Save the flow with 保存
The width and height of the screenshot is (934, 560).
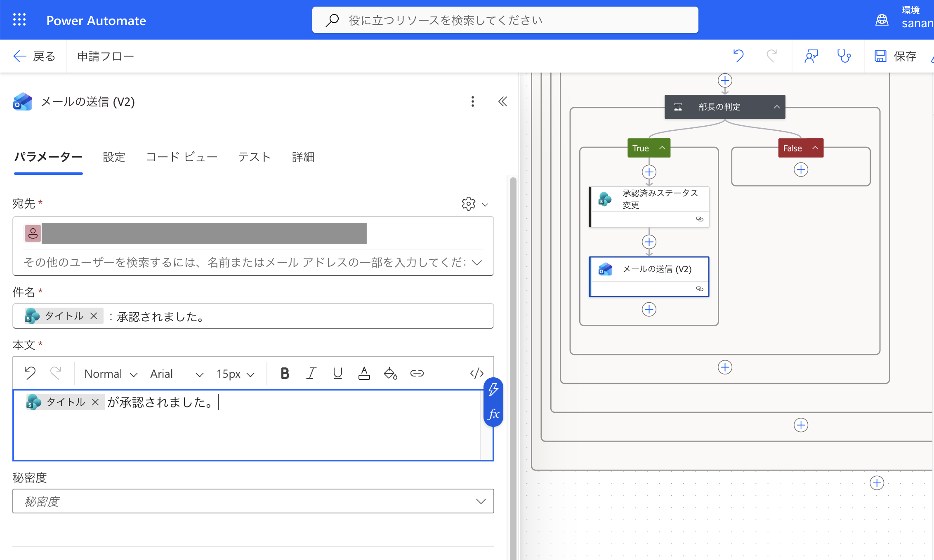895,56
